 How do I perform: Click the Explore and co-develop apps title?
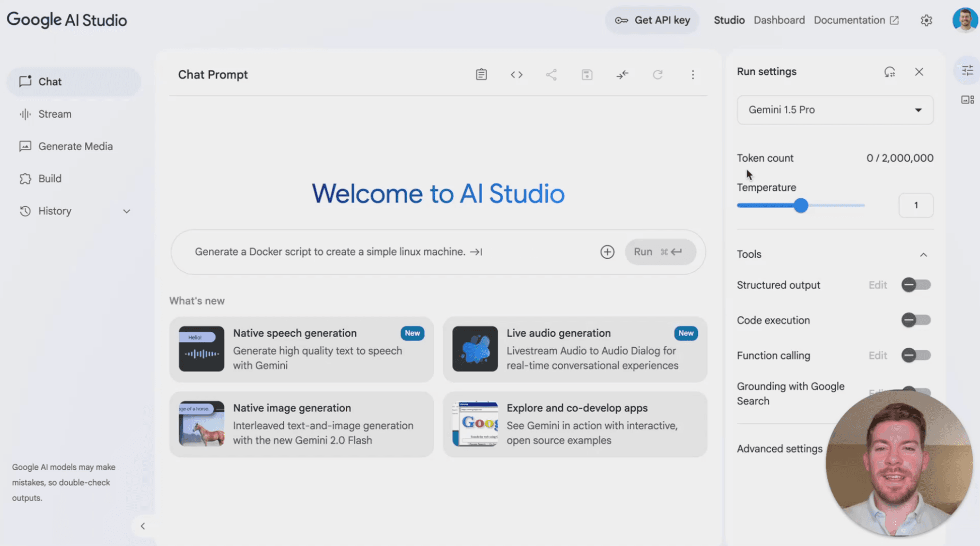click(x=577, y=408)
